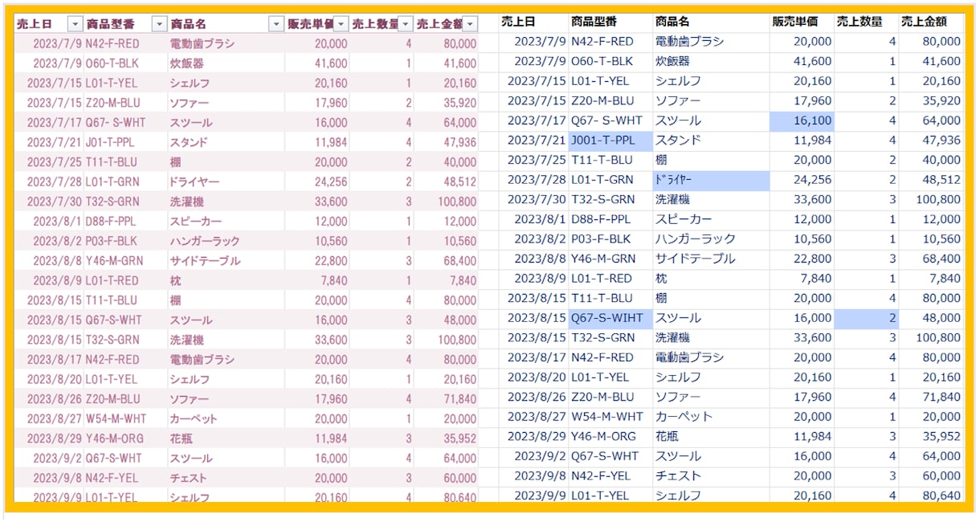Select カーペット in the left table

point(194,418)
